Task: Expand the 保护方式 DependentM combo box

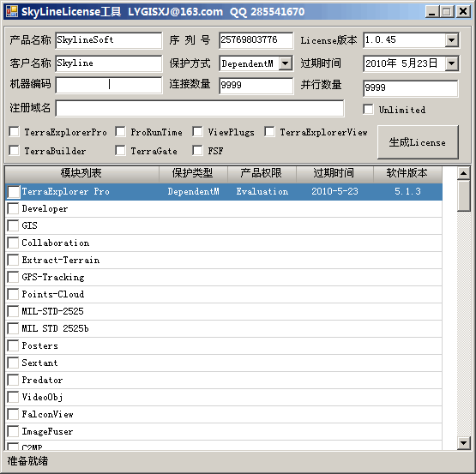Action: tap(285, 63)
